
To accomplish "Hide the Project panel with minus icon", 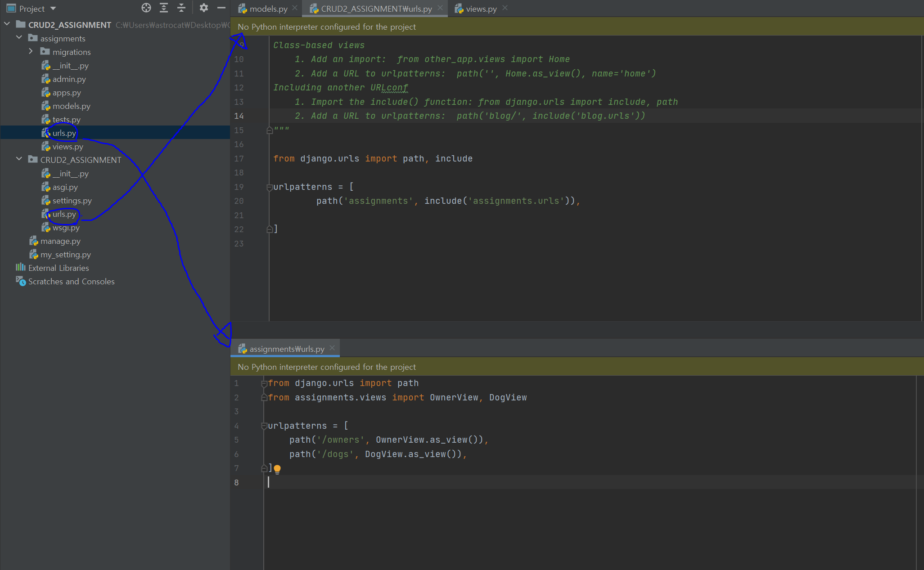I will [221, 8].
